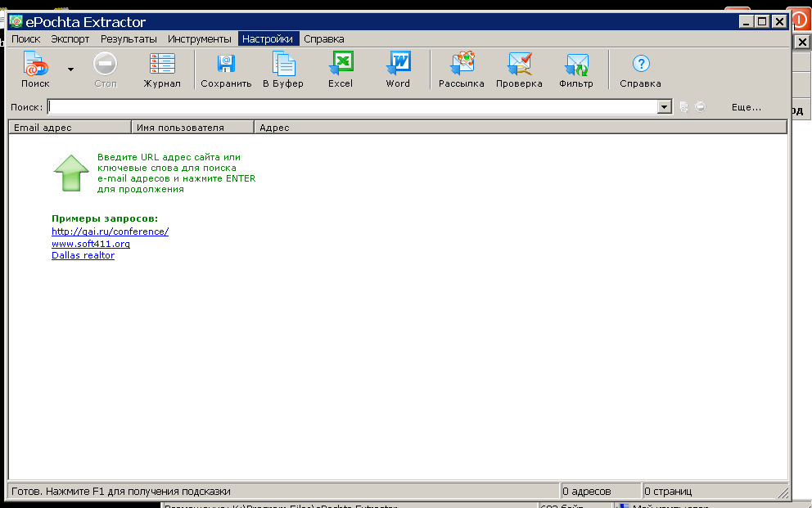Open the Инструменты menu
812x508 pixels.
[x=200, y=38]
